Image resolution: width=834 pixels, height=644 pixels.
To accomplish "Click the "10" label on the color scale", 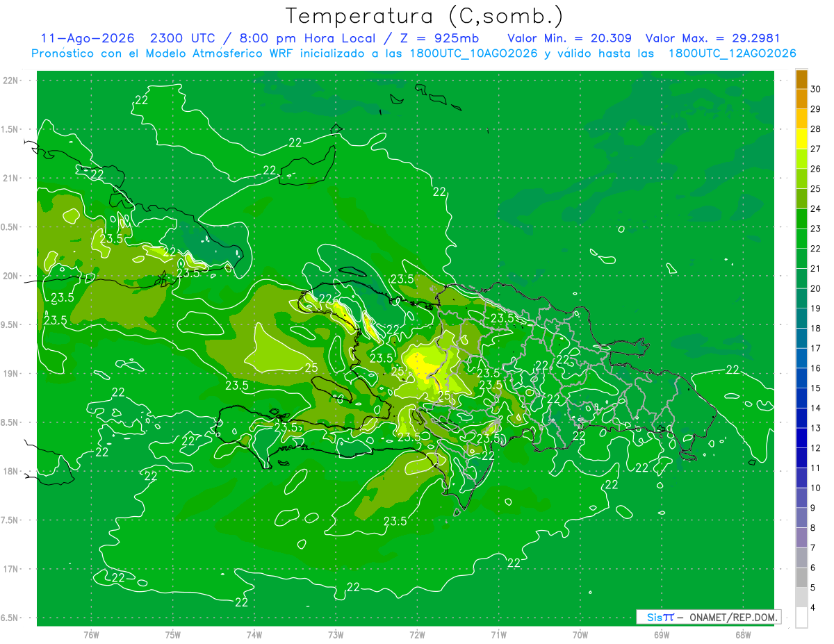I will pos(815,488).
